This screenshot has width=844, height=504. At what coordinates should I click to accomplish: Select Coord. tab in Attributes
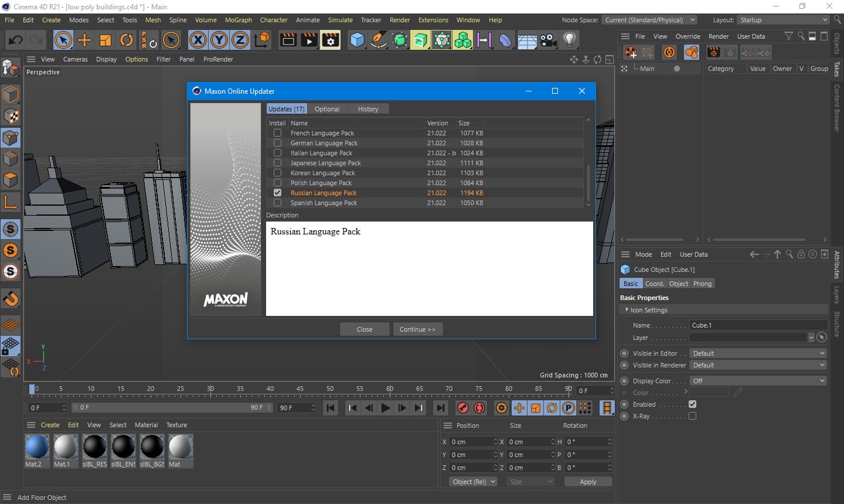(x=655, y=284)
